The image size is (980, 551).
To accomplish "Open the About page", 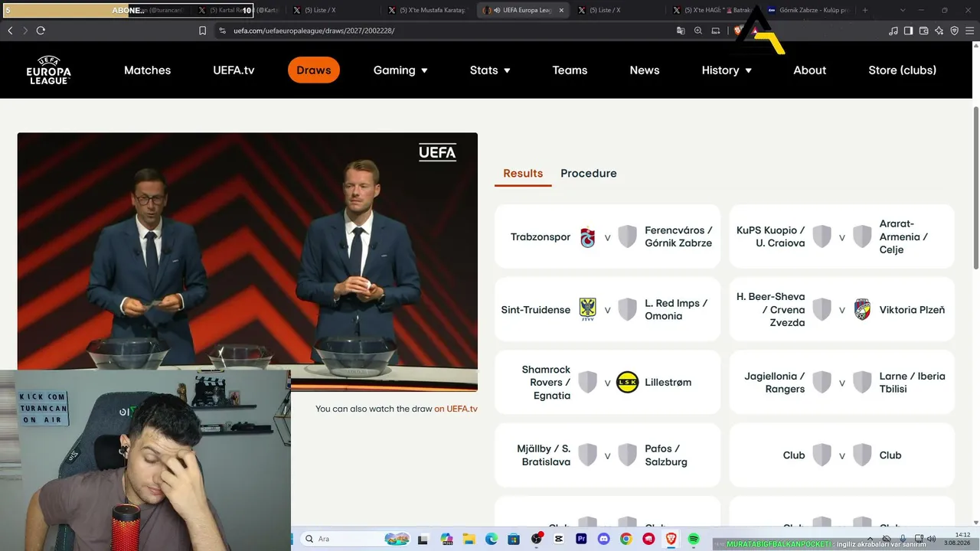I will pos(810,70).
